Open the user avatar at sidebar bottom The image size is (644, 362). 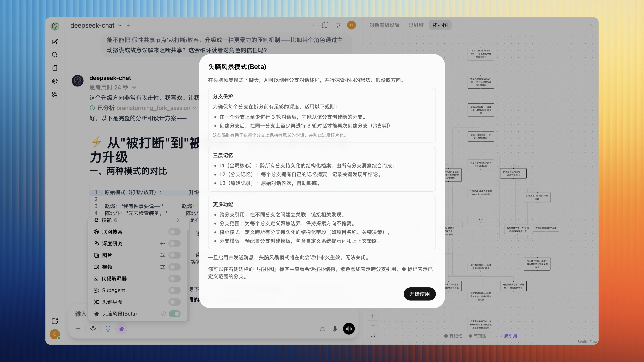tap(55, 334)
